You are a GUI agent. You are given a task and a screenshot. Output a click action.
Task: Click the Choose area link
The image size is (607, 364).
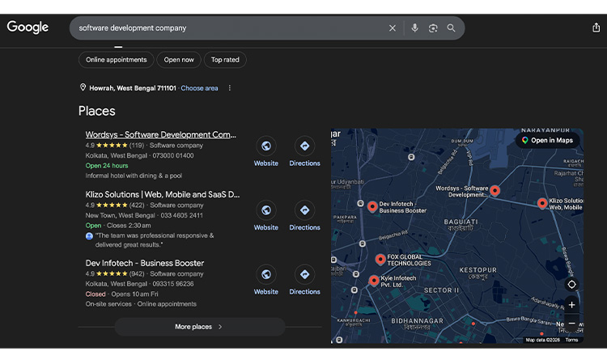click(x=199, y=88)
